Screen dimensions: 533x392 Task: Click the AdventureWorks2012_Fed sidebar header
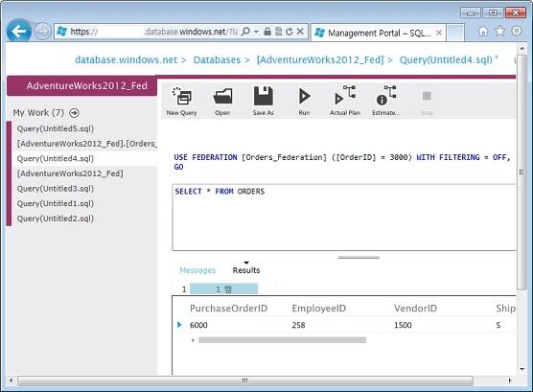pyautogui.click(x=81, y=85)
